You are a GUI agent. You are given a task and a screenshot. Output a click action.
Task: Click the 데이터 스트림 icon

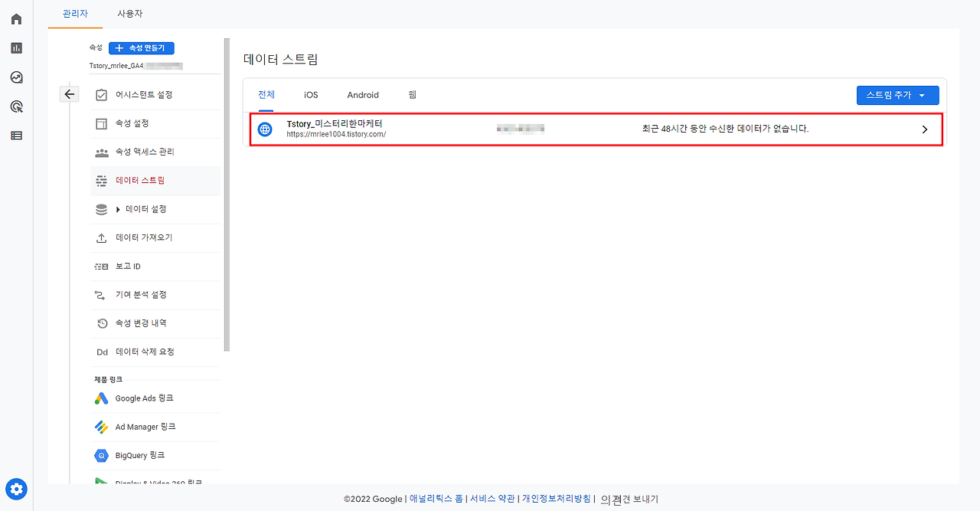tap(101, 181)
